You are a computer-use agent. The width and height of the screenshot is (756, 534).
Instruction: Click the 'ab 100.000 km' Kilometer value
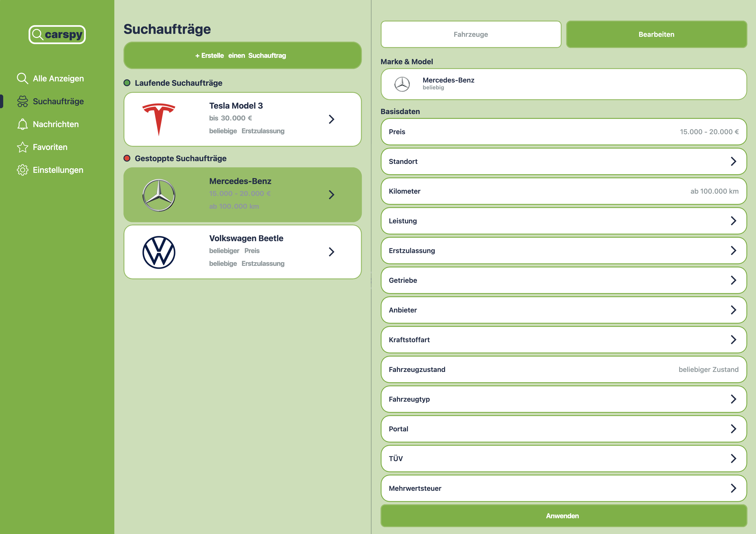pyautogui.click(x=715, y=191)
